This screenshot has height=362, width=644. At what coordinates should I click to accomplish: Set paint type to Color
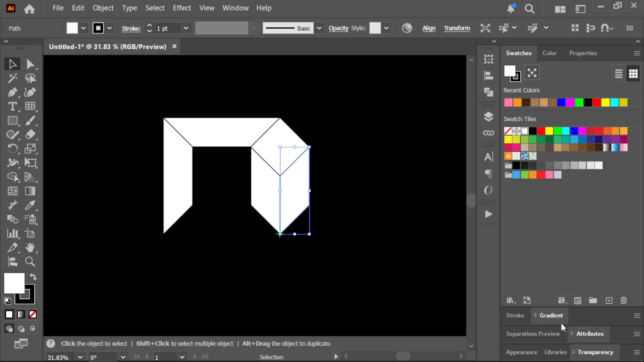coord(9,314)
